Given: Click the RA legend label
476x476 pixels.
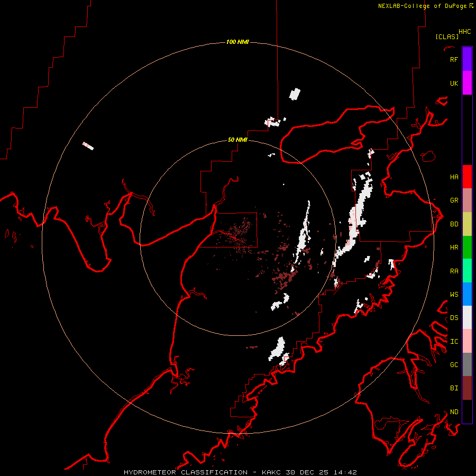Looking at the screenshot, I should click(454, 271).
